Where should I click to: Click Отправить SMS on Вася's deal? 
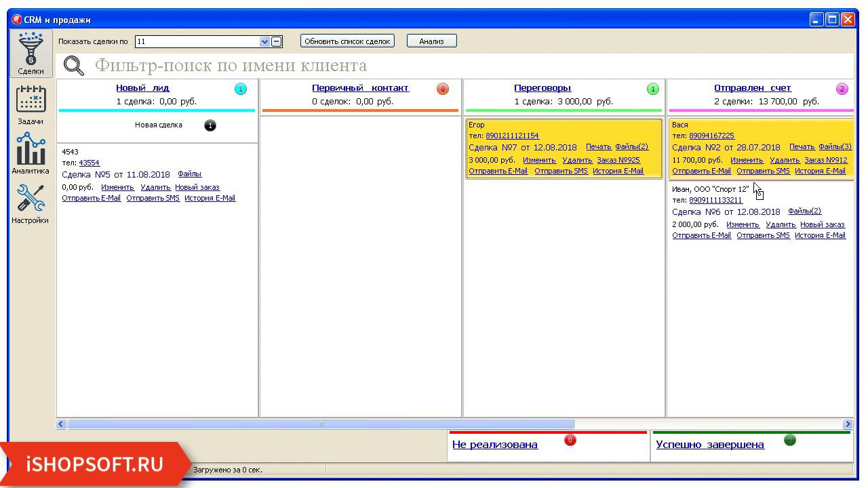(764, 171)
